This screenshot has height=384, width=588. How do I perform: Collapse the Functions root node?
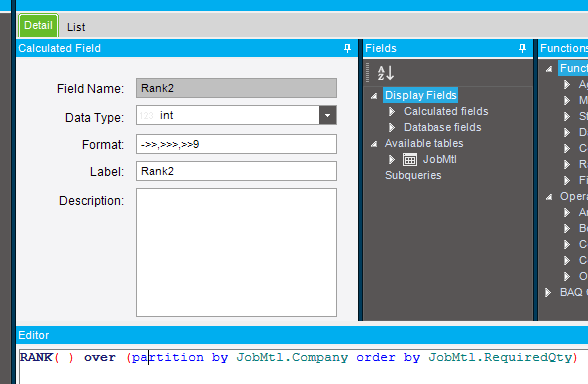(x=549, y=69)
